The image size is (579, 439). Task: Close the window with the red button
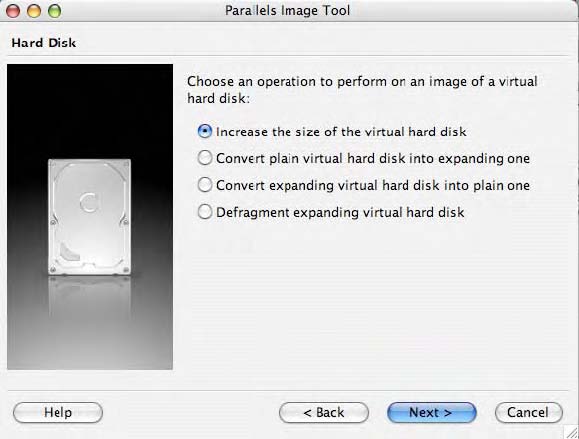click(x=13, y=11)
